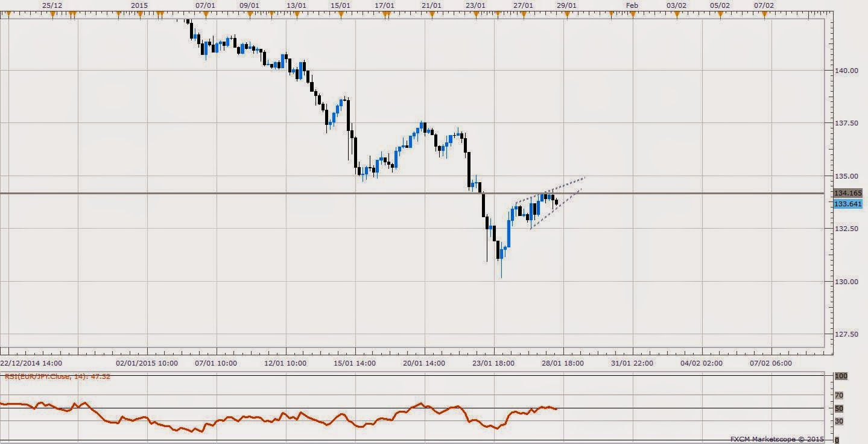
Task: Click the 07/02 06:00 time label
Action: 771,363
